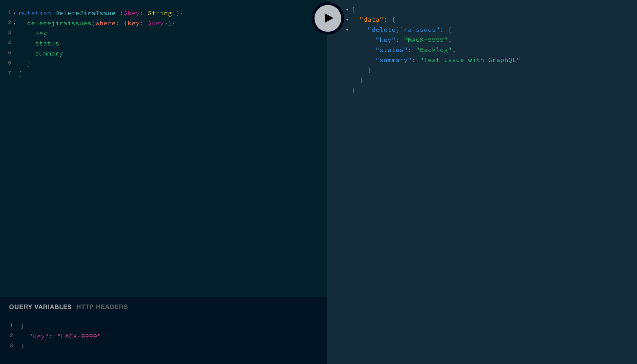Click the status field on line 4
This screenshot has height=364, width=637.
[47, 43]
